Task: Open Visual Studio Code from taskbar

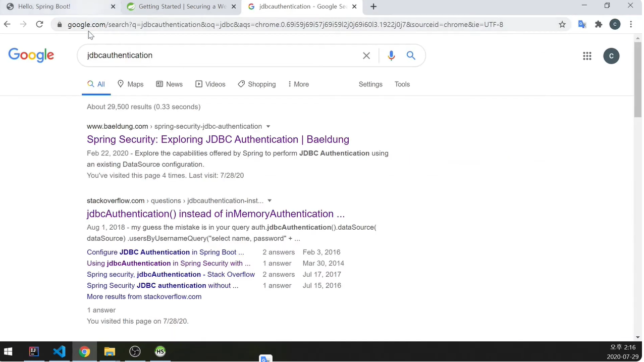Action: pyautogui.click(x=59, y=351)
